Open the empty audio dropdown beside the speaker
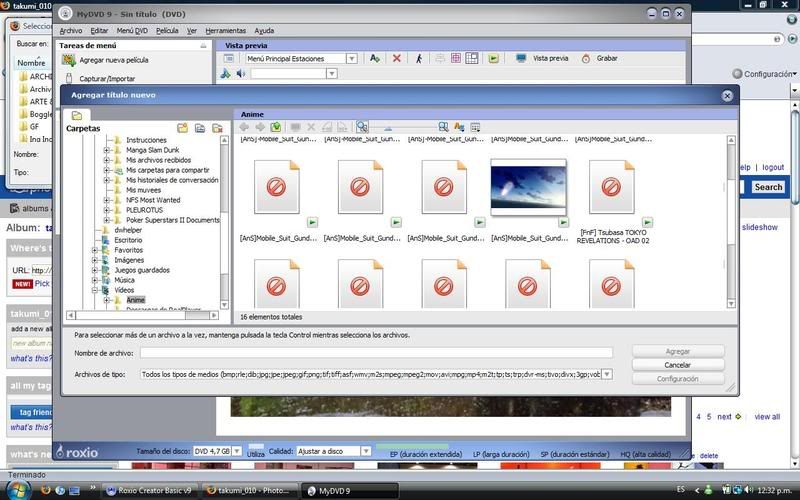This screenshot has width=800, height=500. 332,74
